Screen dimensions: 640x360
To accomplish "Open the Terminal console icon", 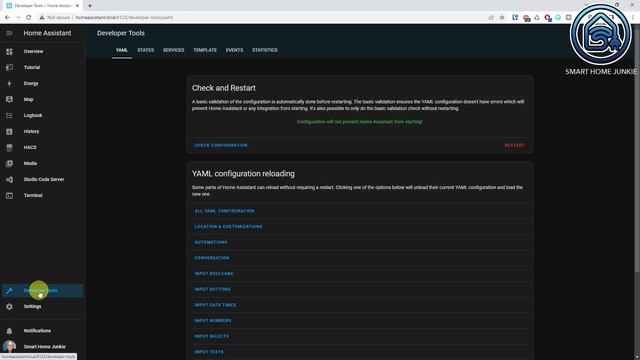I will click(9, 196).
